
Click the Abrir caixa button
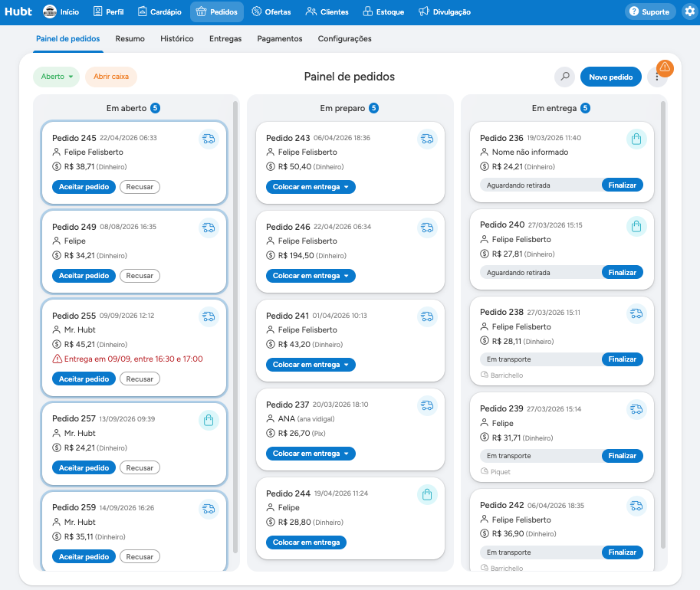coord(111,77)
